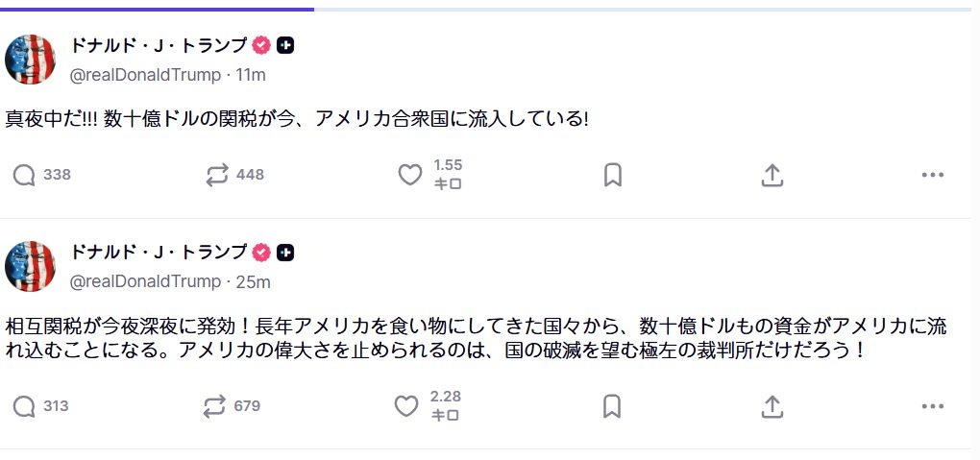Click reply icon on the 11m post
The height and width of the screenshot is (460, 980).
(24, 175)
